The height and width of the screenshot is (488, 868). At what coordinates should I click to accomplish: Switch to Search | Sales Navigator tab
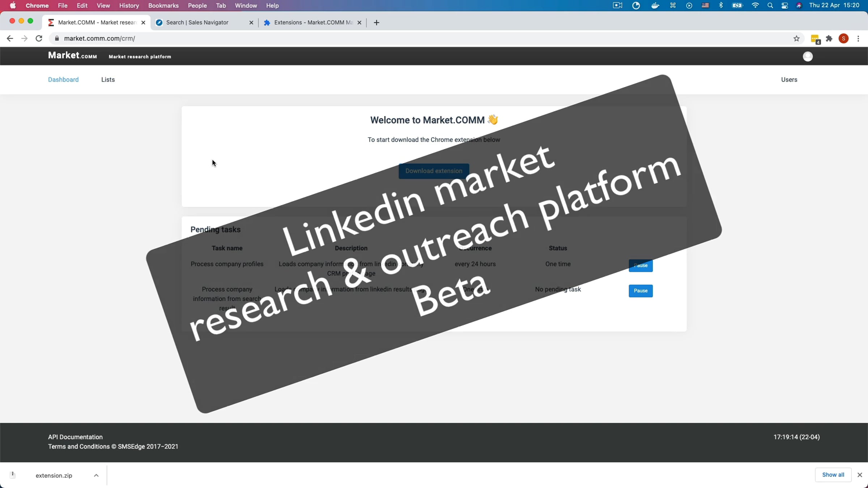[197, 22]
